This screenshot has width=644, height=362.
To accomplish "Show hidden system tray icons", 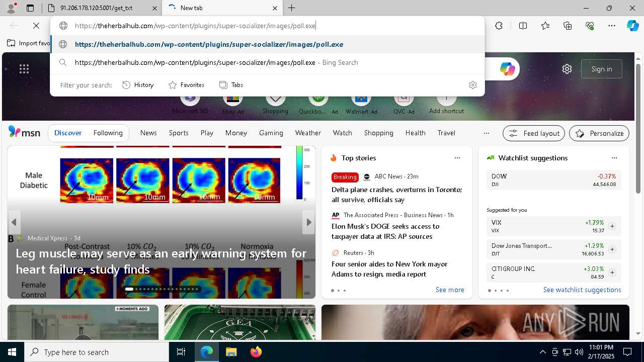I will [x=542, y=352].
